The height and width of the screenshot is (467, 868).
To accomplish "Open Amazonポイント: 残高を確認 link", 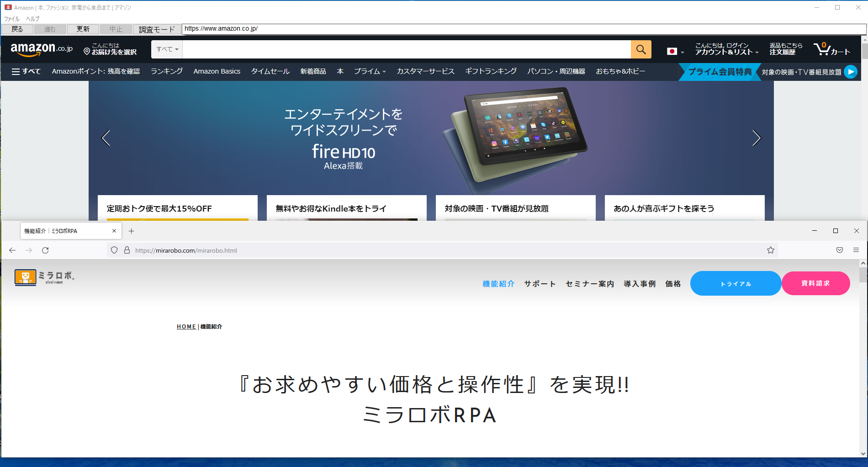I will click(x=96, y=71).
